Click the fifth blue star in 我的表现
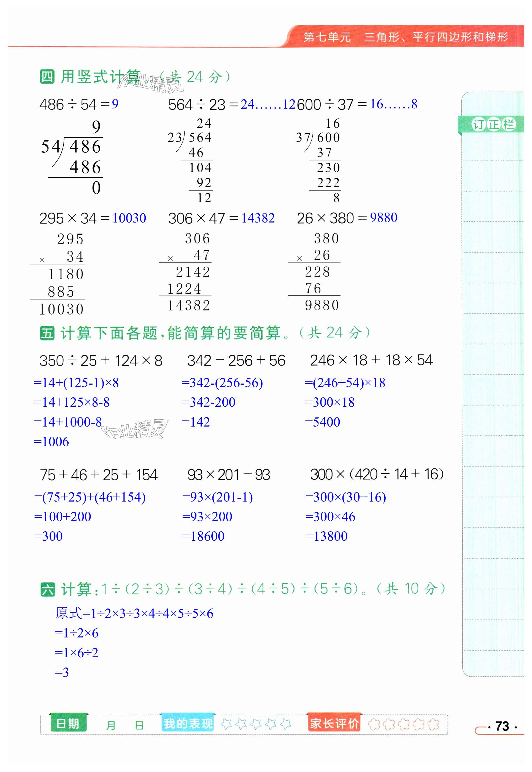Viewport: 532px width, 772px height. (286, 724)
